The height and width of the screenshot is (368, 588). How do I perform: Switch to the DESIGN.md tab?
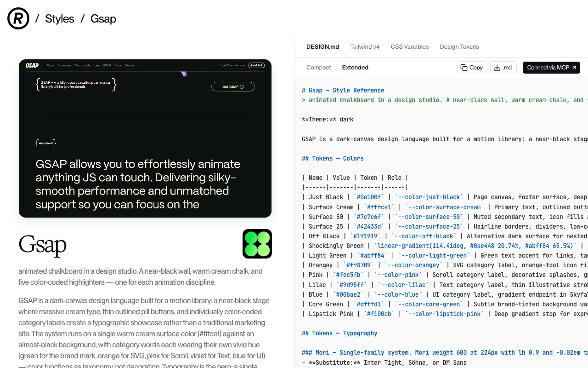coord(323,47)
